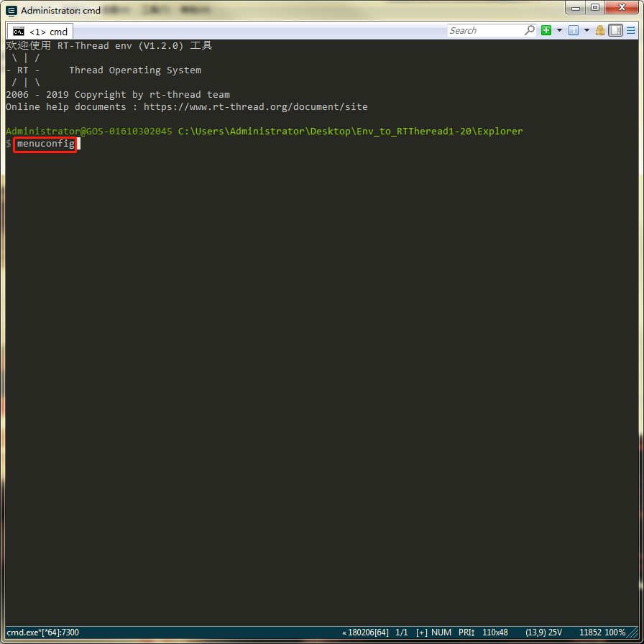This screenshot has height=644, width=644.
Task: Click the green Explorer path in the prompt
Action: coord(350,132)
